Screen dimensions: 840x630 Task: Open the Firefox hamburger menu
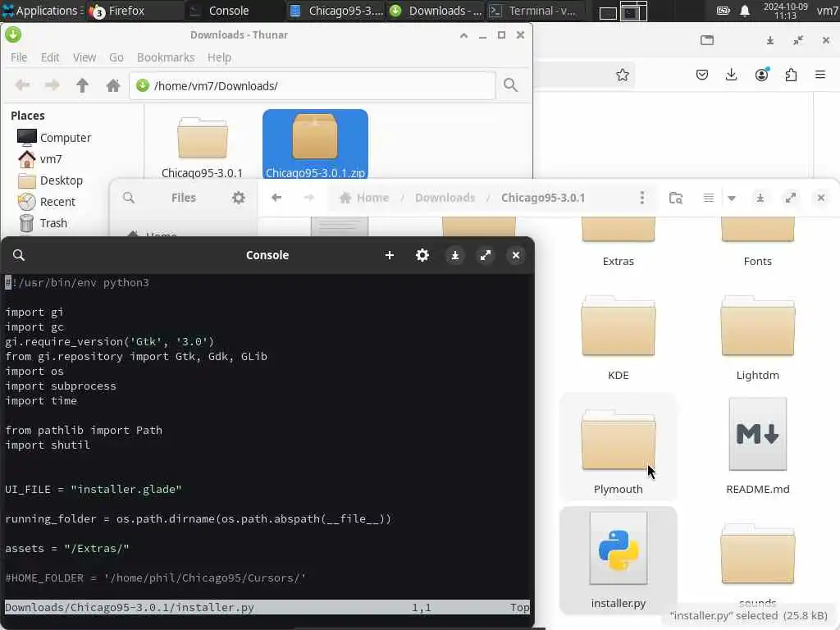point(820,75)
